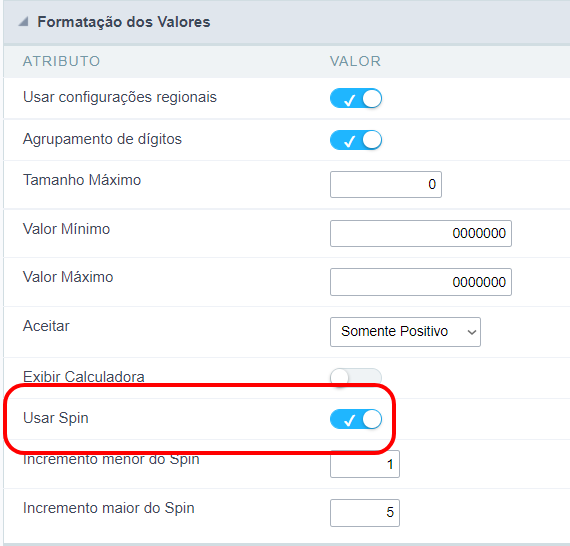Click the chevron arrow of Aceitar combo box
The height and width of the screenshot is (546, 570).
tap(471, 332)
